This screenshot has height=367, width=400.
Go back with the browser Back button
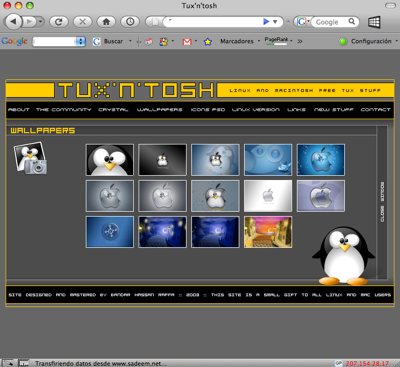point(13,22)
